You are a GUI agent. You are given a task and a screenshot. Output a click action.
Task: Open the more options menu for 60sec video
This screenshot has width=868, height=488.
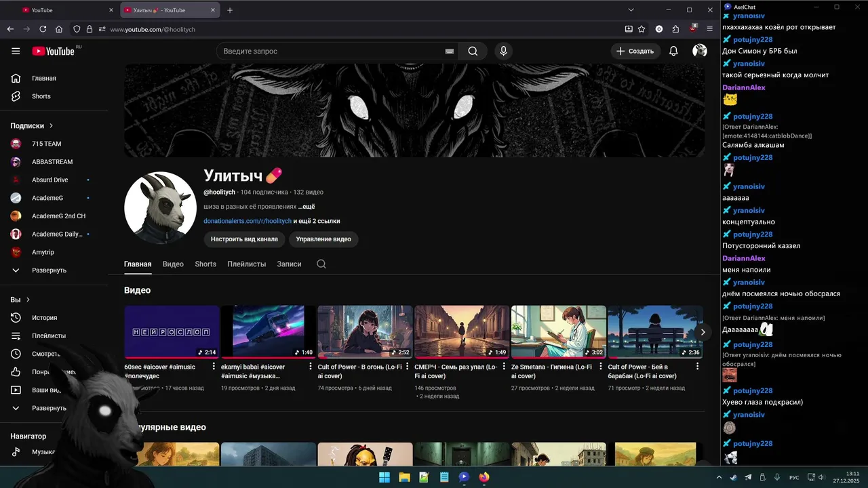214,367
